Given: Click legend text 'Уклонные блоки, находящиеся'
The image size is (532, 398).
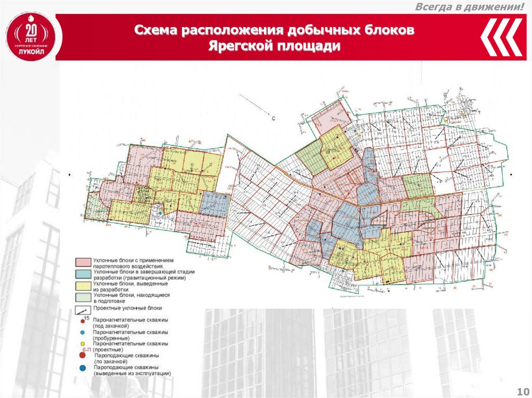Looking at the screenshot, I should pos(131,295).
